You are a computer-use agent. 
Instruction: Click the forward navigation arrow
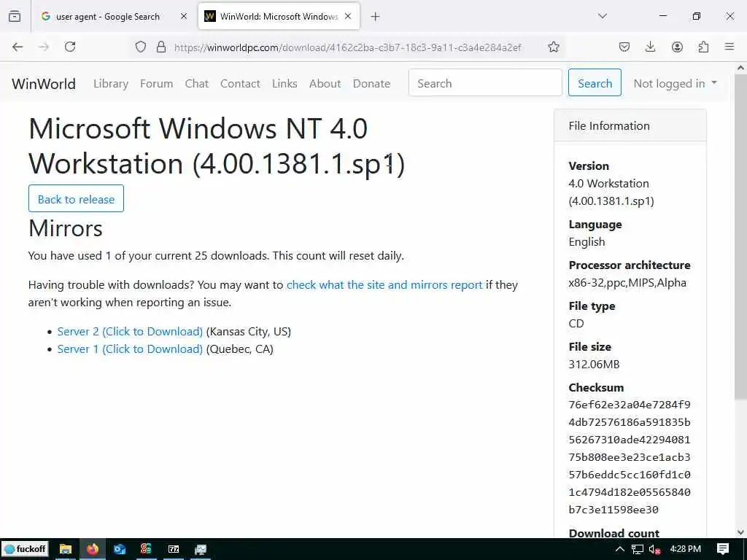point(44,47)
